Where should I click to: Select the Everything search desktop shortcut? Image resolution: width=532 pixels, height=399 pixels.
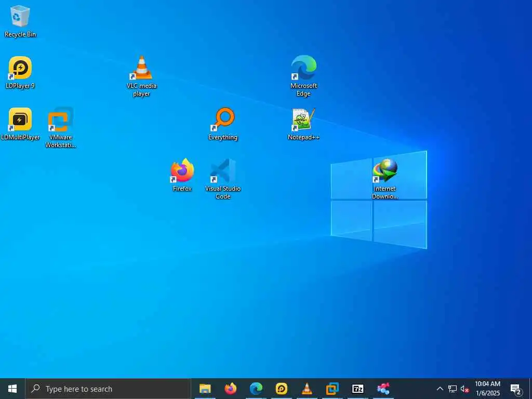coord(223,124)
